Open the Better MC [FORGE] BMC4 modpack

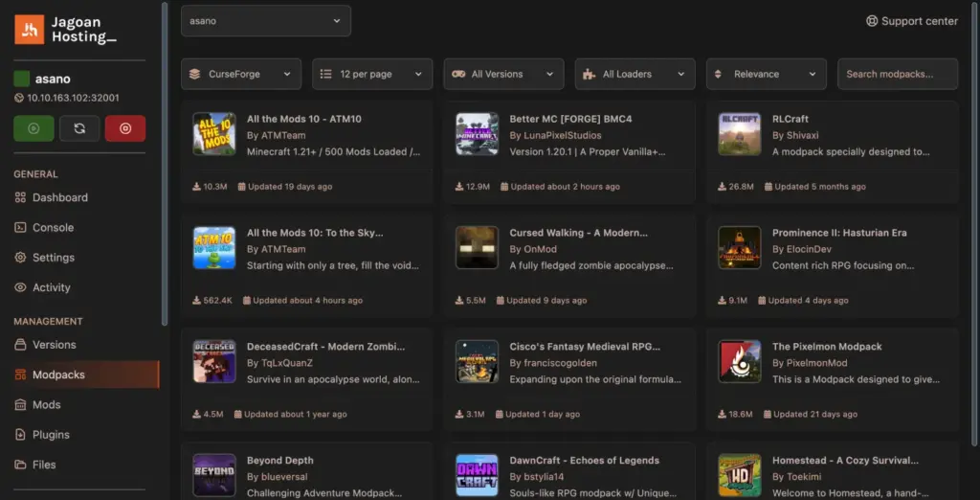[x=569, y=152]
